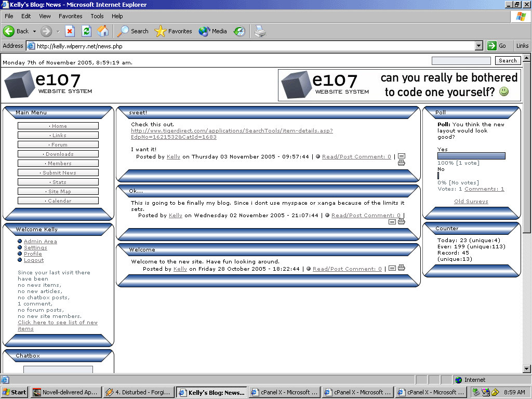Follow the Old Surveys link
The image size is (532, 399).
click(x=471, y=201)
